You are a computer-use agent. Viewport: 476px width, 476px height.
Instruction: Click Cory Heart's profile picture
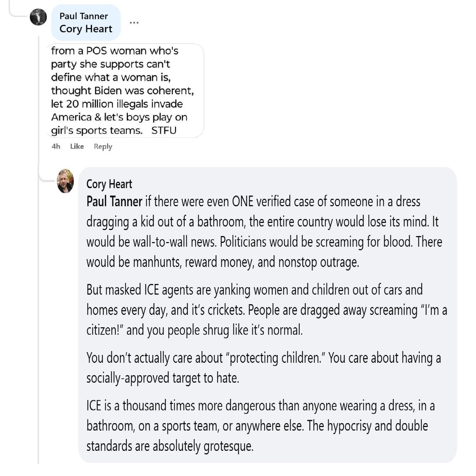pyautogui.click(x=65, y=181)
